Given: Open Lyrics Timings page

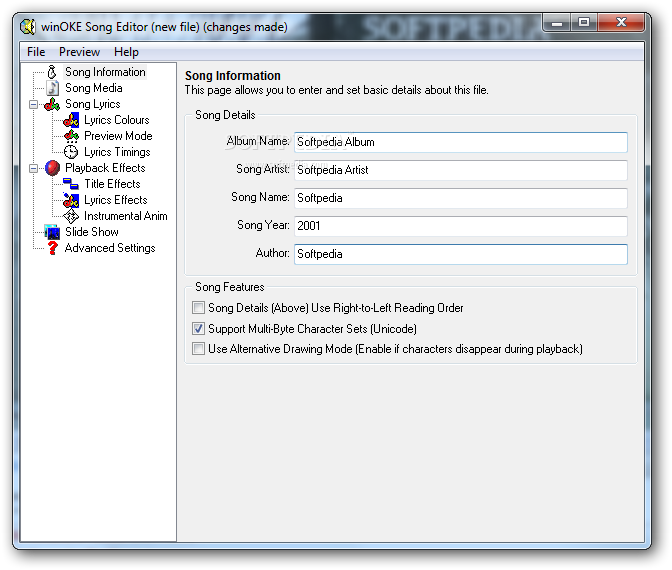Looking at the screenshot, I should pos(117,152).
